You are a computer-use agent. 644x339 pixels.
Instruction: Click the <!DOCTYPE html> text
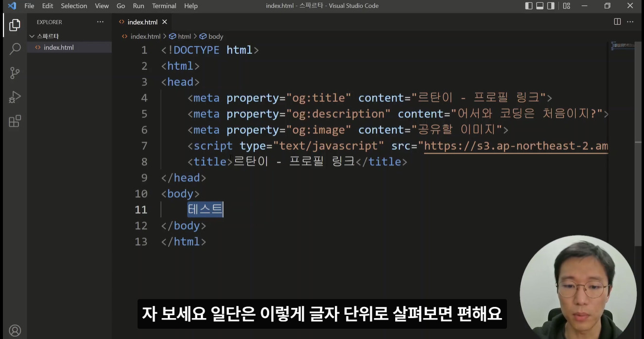coord(210,50)
